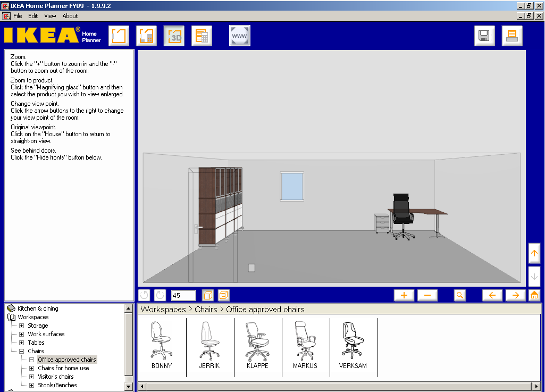Select the Work surfaces label in tree
This screenshot has width=545, height=392.
pos(46,334)
